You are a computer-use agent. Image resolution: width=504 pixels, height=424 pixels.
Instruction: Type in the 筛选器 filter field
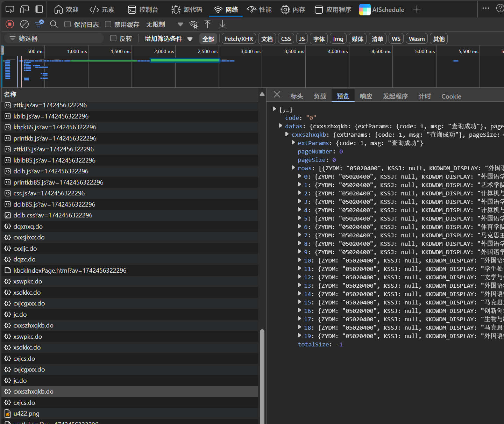(x=56, y=38)
